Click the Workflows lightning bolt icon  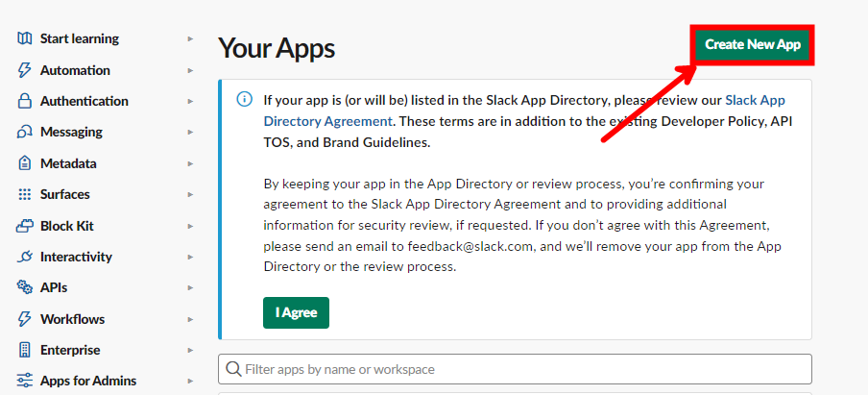24,319
